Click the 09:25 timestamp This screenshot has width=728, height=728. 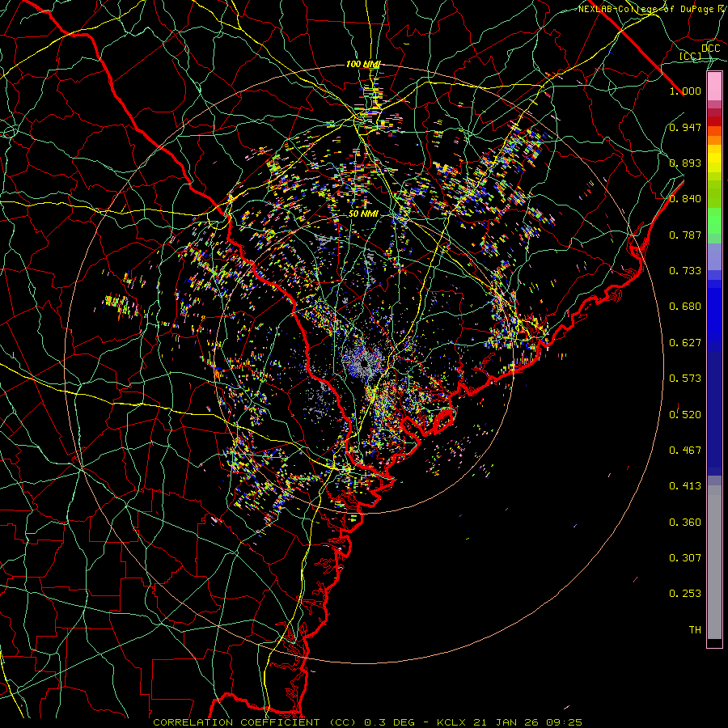point(563,722)
